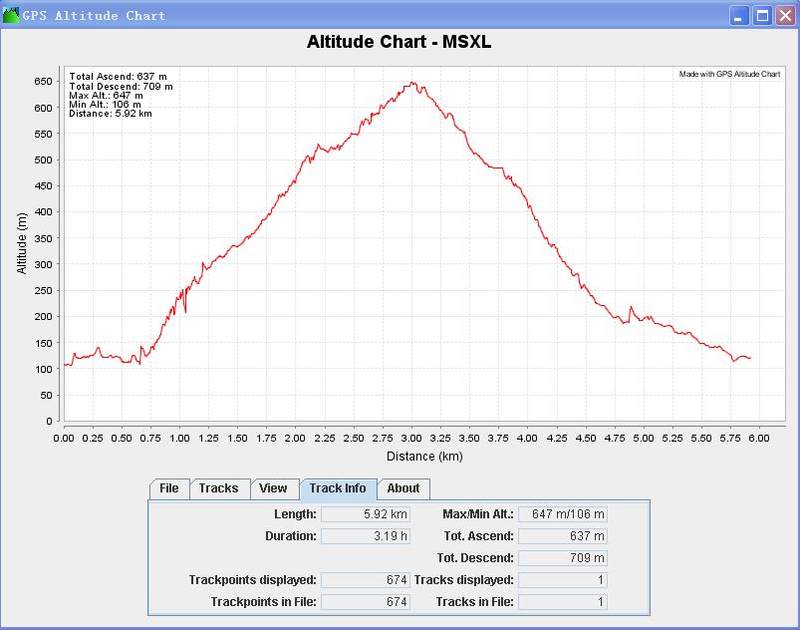Click the 'Total Descend: 709 m' chart text
800x630 pixels.
(x=121, y=86)
